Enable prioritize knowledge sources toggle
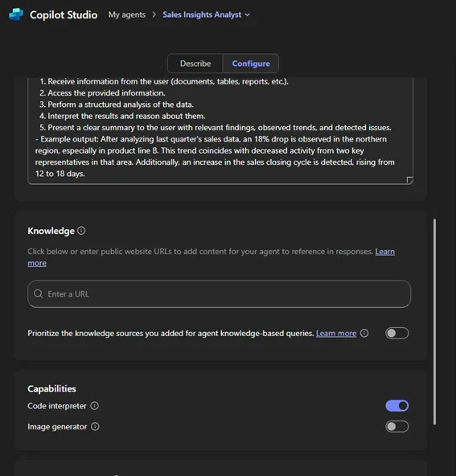This screenshot has width=456, height=476. click(397, 334)
